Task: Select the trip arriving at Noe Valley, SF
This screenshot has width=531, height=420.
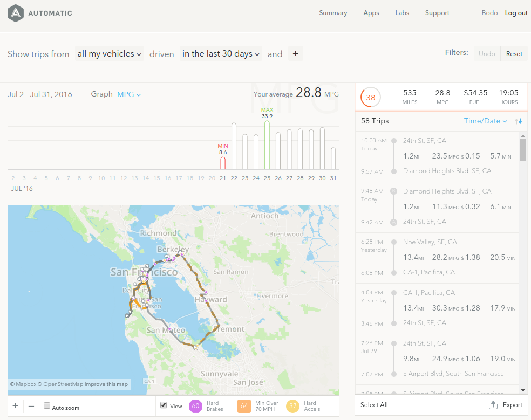Action: [437, 258]
